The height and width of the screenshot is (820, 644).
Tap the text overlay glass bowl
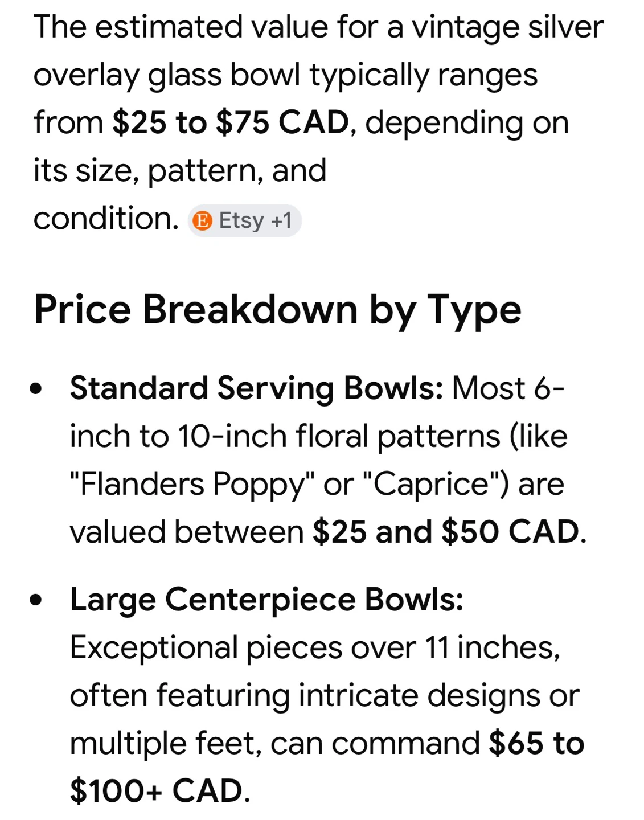pos(167,76)
